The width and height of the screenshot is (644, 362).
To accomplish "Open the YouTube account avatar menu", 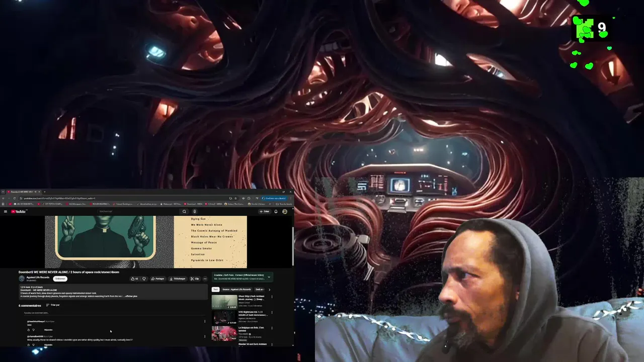I will click(x=285, y=212).
